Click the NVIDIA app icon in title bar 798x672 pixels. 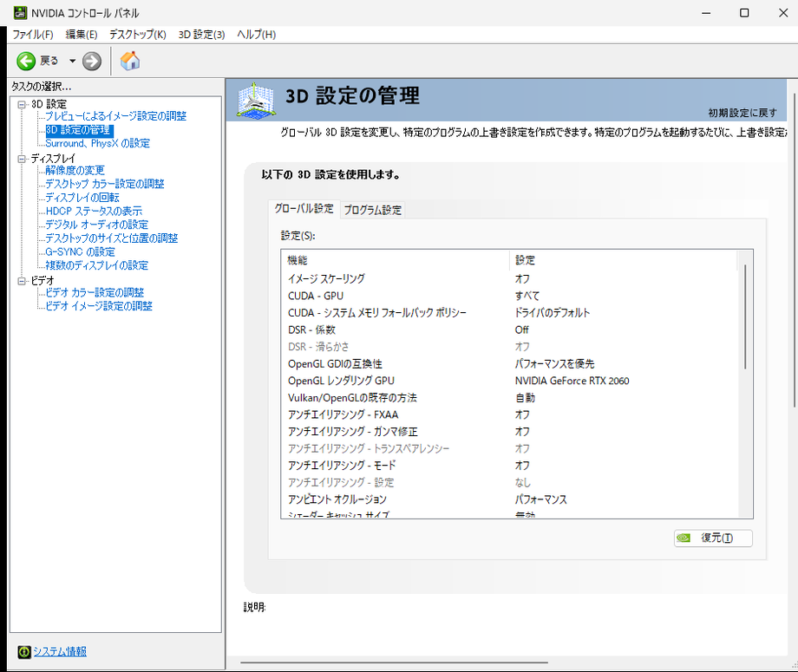pyautogui.click(x=20, y=13)
